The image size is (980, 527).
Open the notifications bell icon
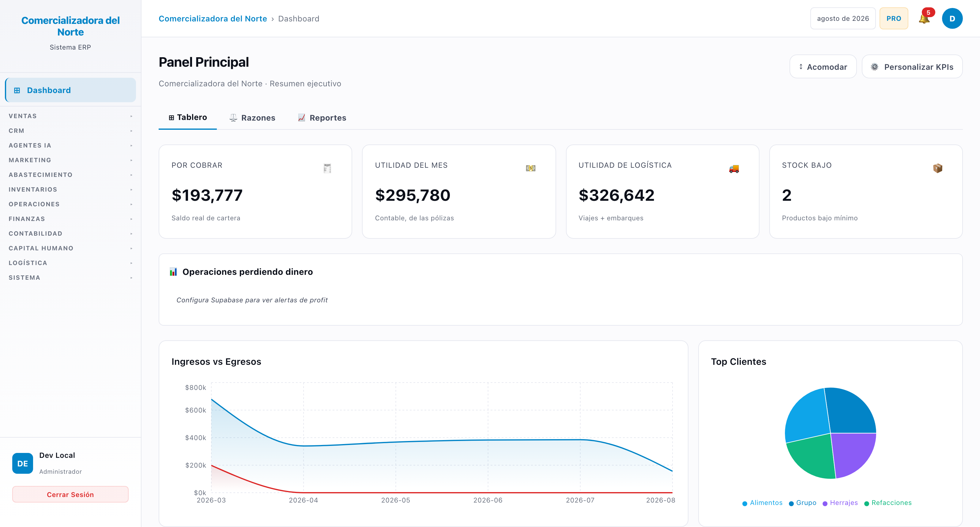point(924,19)
